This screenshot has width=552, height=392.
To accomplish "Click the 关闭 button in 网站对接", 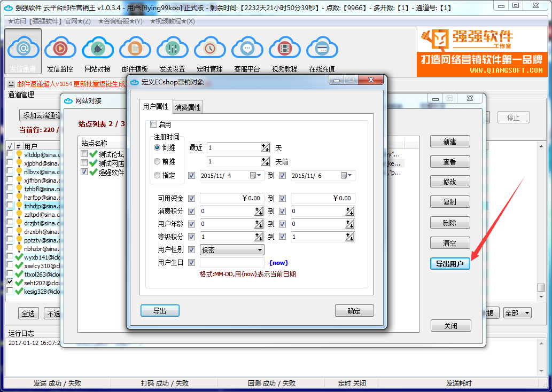I will coord(450,326).
